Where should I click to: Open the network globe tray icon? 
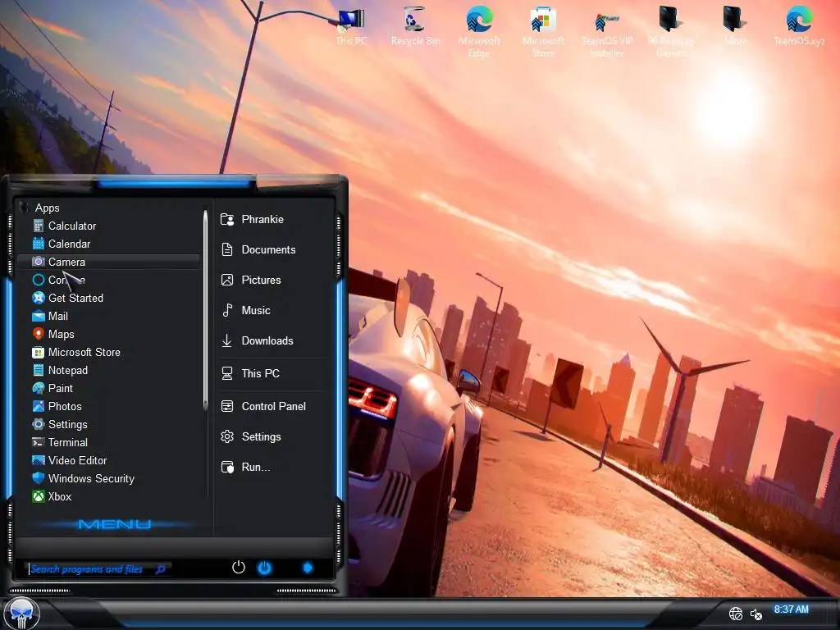[x=736, y=614]
